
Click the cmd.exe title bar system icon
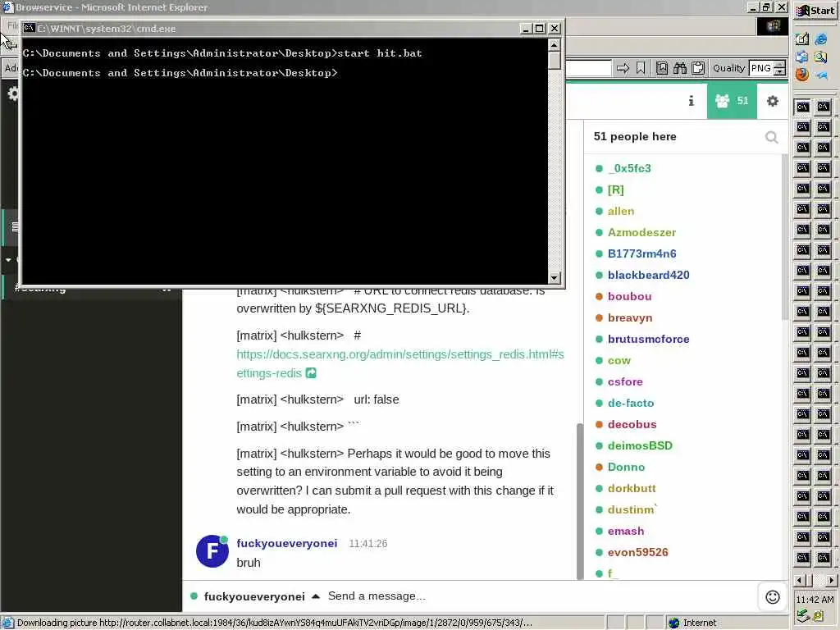coord(29,28)
